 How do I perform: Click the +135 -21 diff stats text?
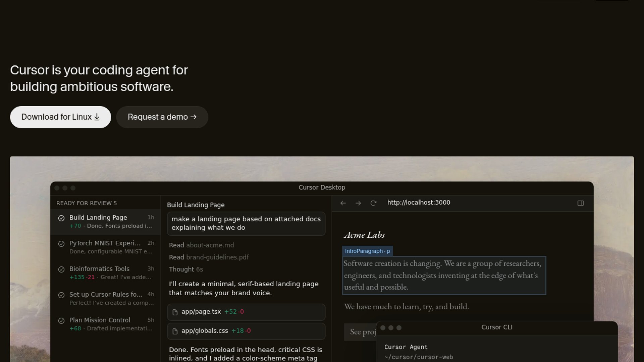click(x=82, y=277)
